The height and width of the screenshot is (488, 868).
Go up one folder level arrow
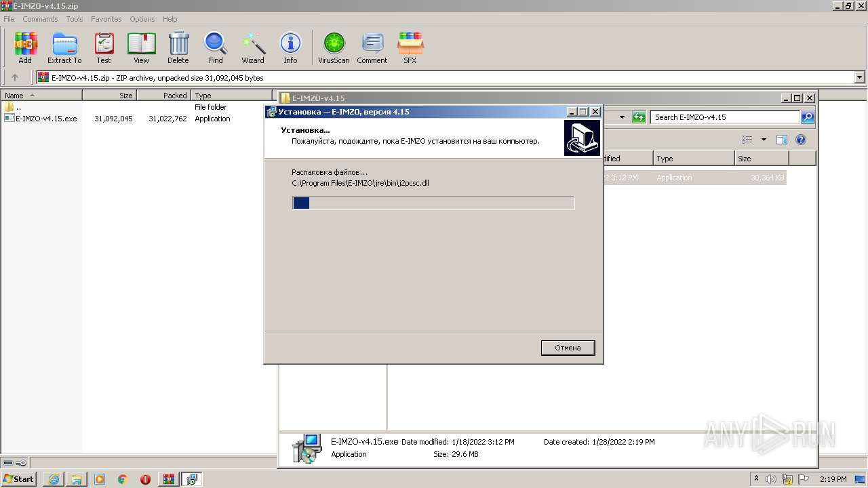(x=15, y=78)
